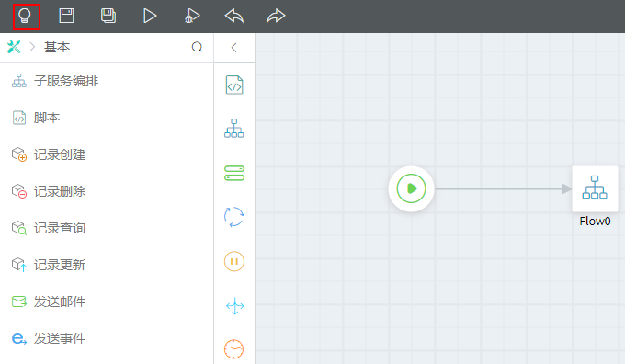This screenshot has height=364, width=625.
Task: Pick the orange pause circle icon
Action: (234, 262)
